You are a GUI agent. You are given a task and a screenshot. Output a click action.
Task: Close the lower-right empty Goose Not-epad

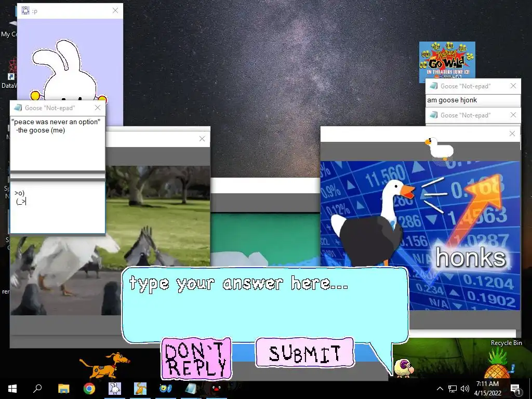pos(513,115)
